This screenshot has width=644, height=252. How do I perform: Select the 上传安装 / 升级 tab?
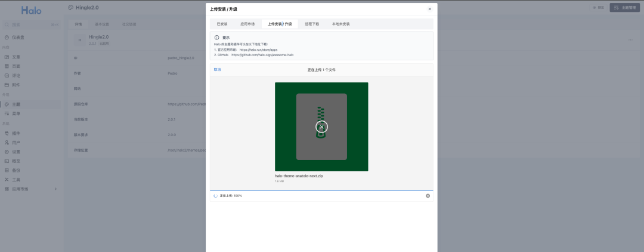coord(280,24)
